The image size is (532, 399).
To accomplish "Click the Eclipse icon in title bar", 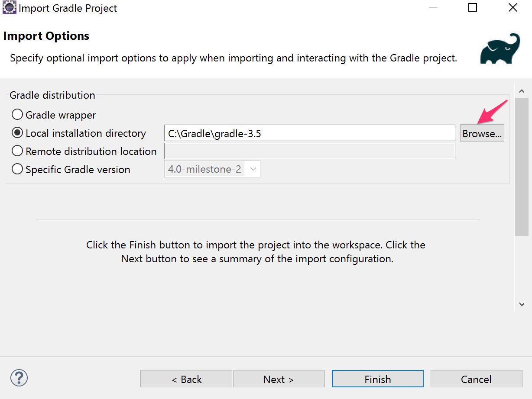I will coord(9,8).
